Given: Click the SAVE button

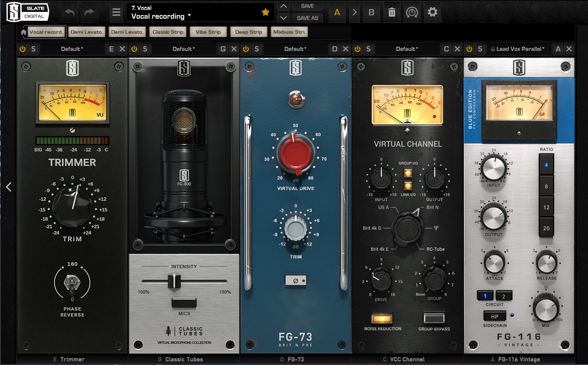Looking at the screenshot, I should click(x=307, y=6).
